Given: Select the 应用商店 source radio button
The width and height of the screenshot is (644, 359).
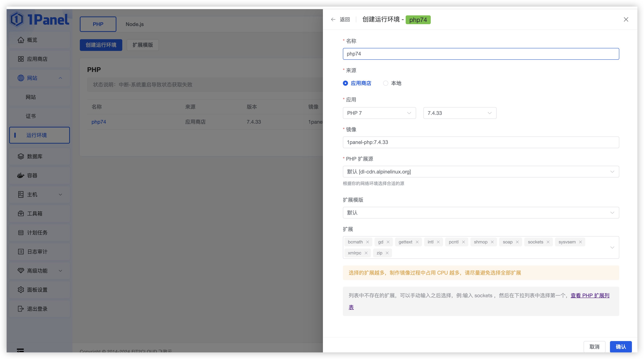Looking at the screenshot, I should (x=345, y=83).
